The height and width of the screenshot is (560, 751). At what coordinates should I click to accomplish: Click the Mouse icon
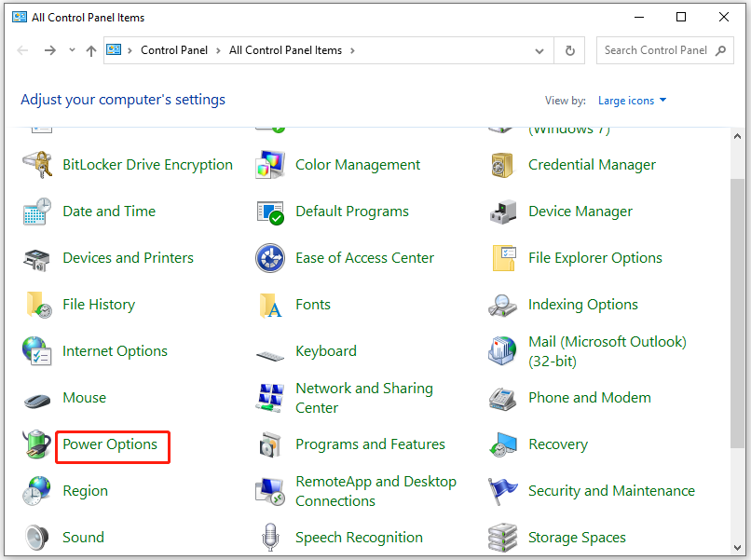tap(37, 400)
